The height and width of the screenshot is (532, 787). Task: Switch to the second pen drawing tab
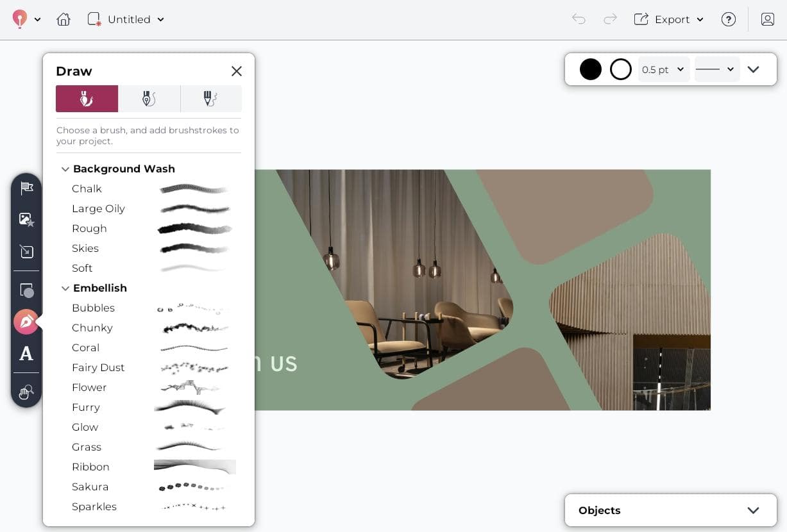click(149, 99)
